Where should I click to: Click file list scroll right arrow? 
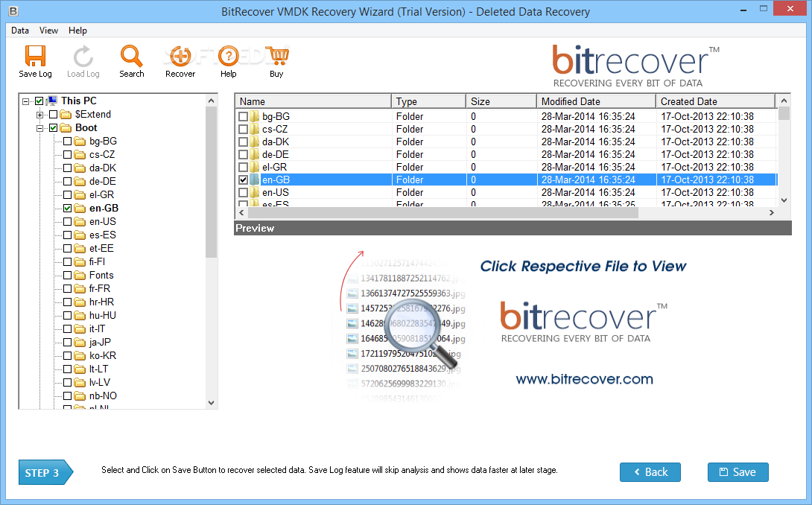click(x=771, y=213)
